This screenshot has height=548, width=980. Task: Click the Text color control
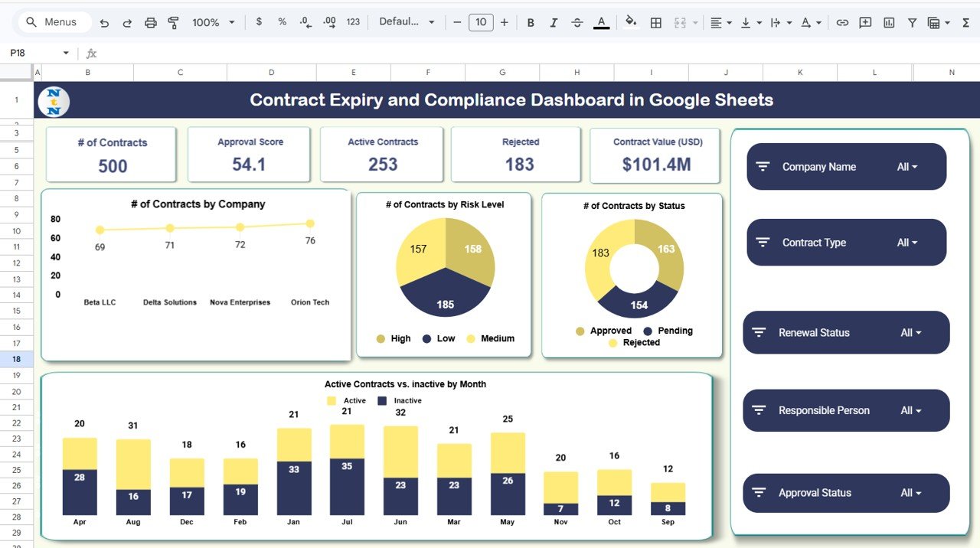tap(601, 21)
